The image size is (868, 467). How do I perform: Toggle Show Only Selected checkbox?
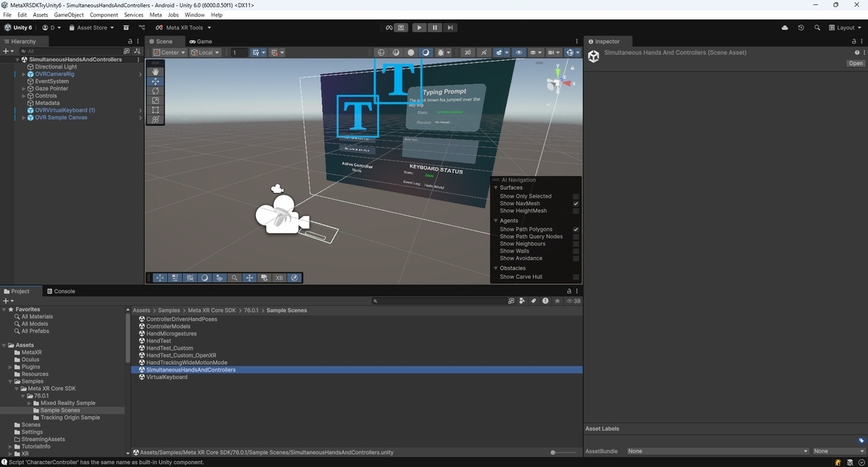tap(576, 196)
